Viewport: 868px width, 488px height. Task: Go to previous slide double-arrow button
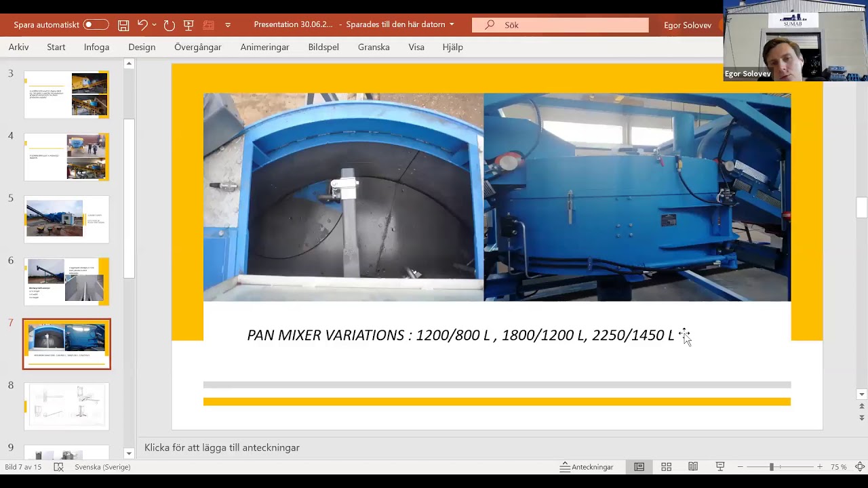coord(862,407)
